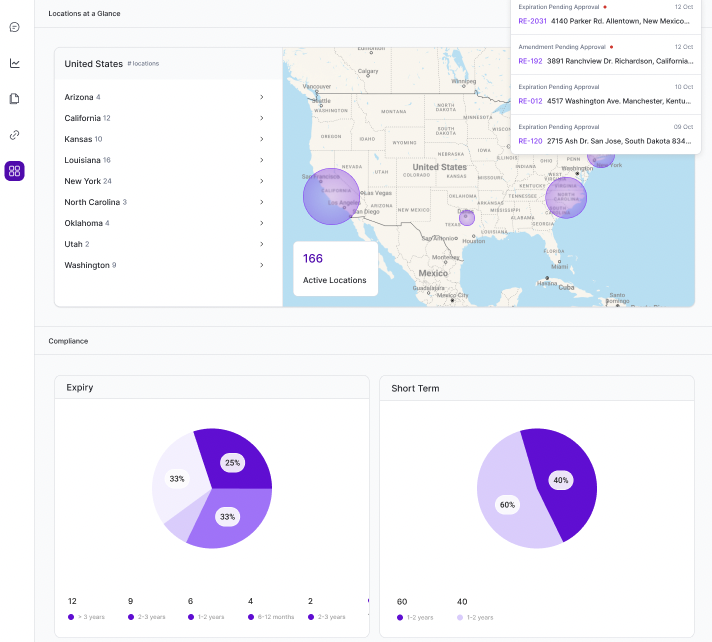
Task: Open the RE-192 record link
Action: pos(530,60)
